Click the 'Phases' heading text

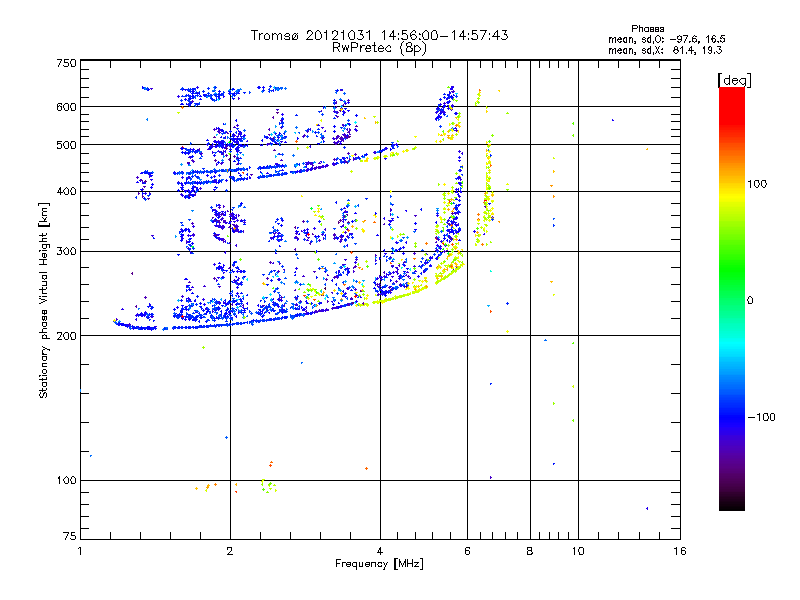[647, 29]
